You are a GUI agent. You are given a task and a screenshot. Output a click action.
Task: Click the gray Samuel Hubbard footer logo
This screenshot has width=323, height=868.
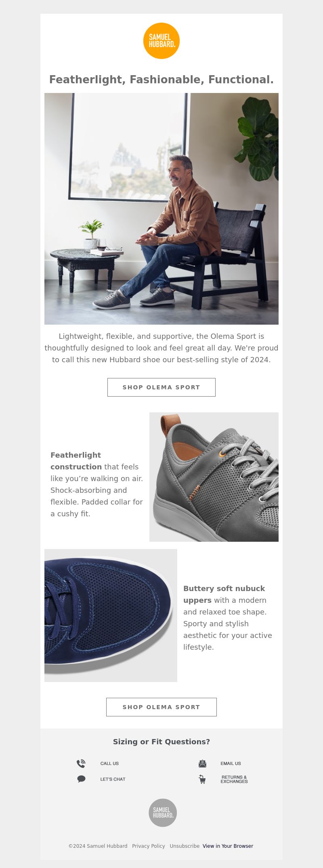tap(163, 813)
